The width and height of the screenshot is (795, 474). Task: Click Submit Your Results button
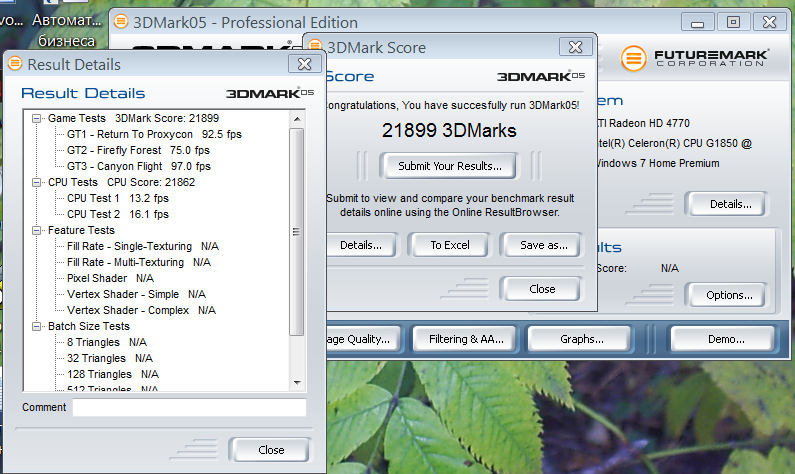pyautogui.click(x=449, y=166)
